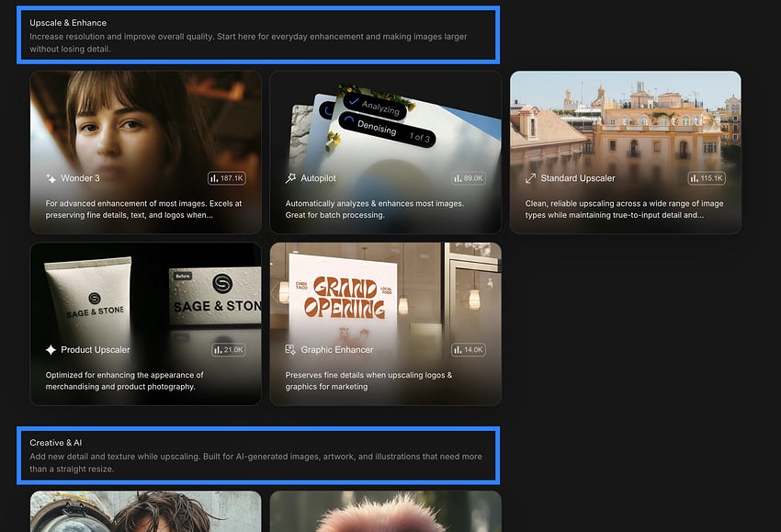
Task: Click the 187.1K usage badge
Action: [x=227, y=178]
